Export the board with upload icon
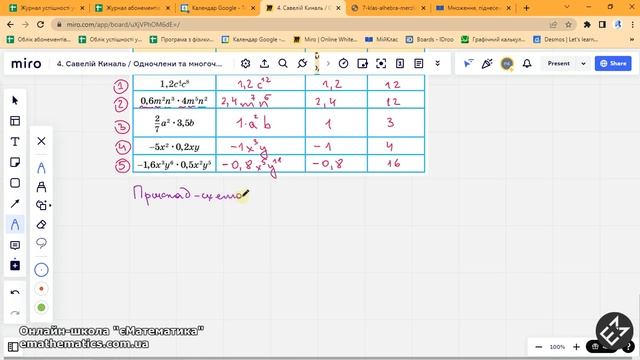Screen dimensions: 640x360 click(264, 63)
